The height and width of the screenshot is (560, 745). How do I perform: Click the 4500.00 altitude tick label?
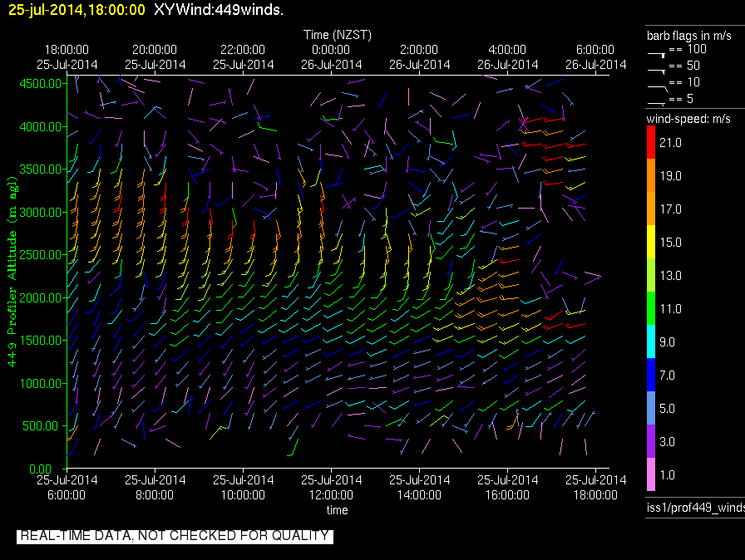pyautogui.click(x=41, y=84)
